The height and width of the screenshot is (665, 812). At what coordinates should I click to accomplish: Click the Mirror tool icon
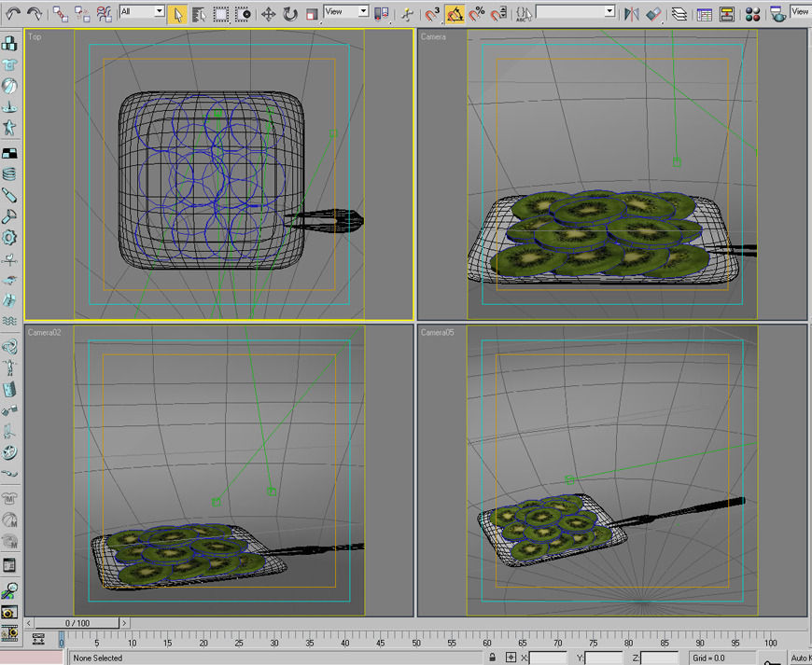631,14
